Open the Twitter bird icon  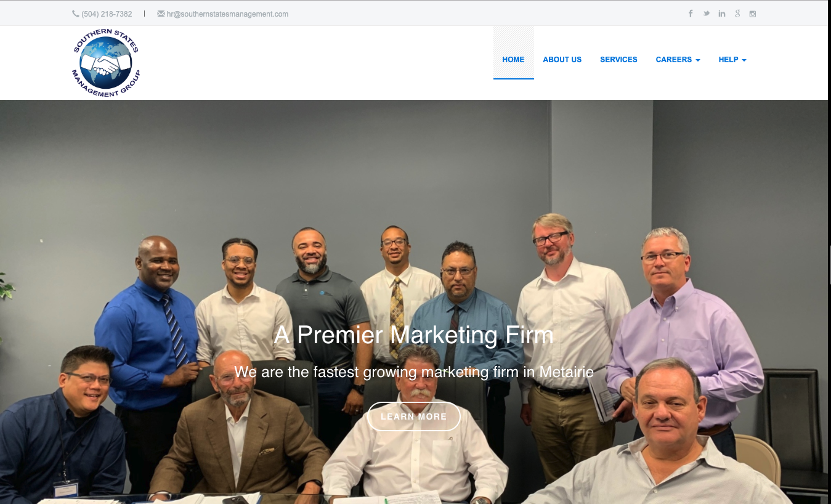click(x=706, y=14)
